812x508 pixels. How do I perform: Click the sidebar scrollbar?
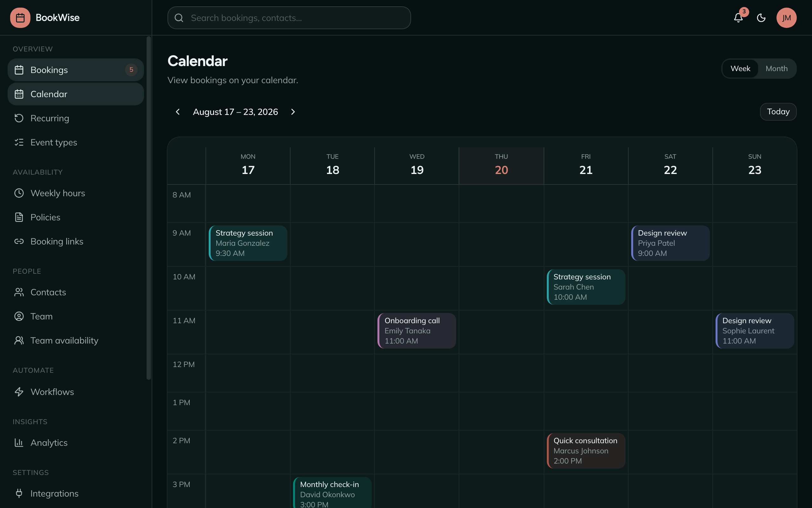(x=149, y=208)
